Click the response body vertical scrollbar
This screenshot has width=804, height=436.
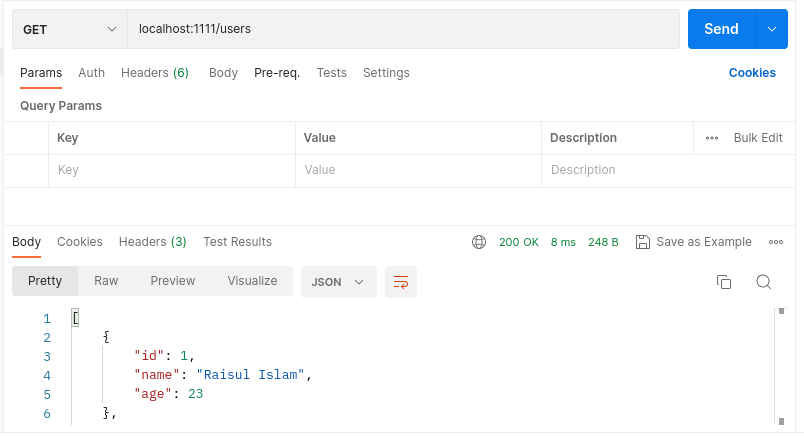coord(780,365)
